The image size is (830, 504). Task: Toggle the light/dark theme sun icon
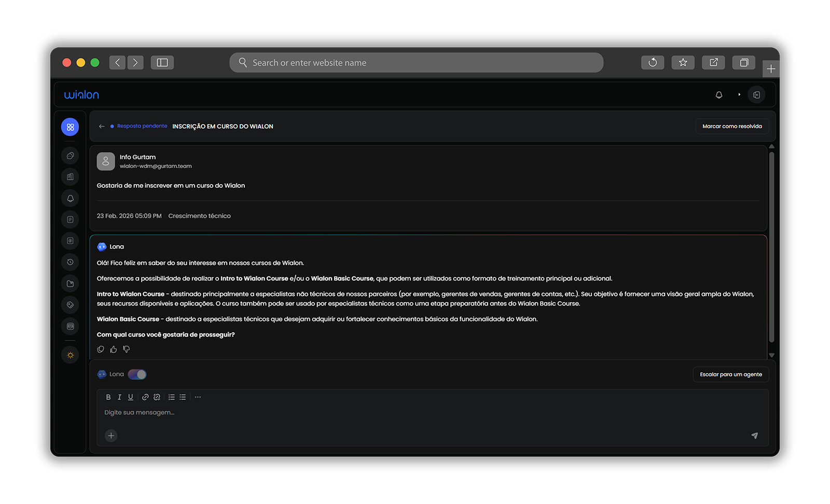pos(70,355)
